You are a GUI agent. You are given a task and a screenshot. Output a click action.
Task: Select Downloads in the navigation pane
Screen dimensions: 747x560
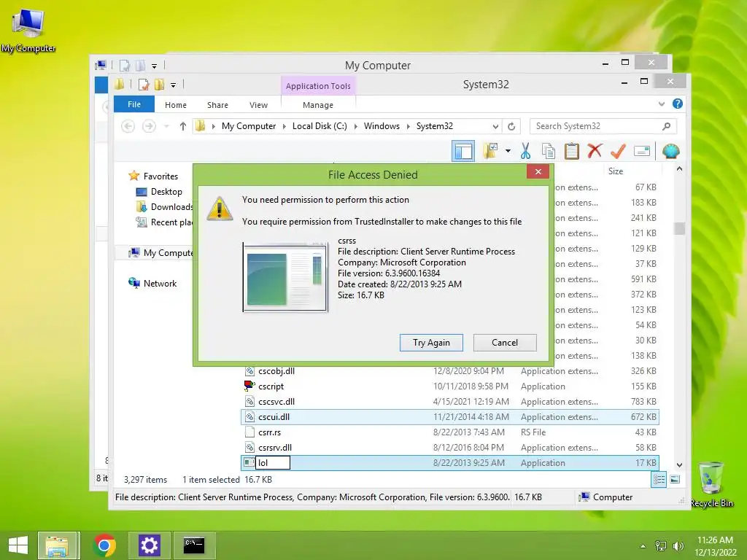(x=165, y=206)
